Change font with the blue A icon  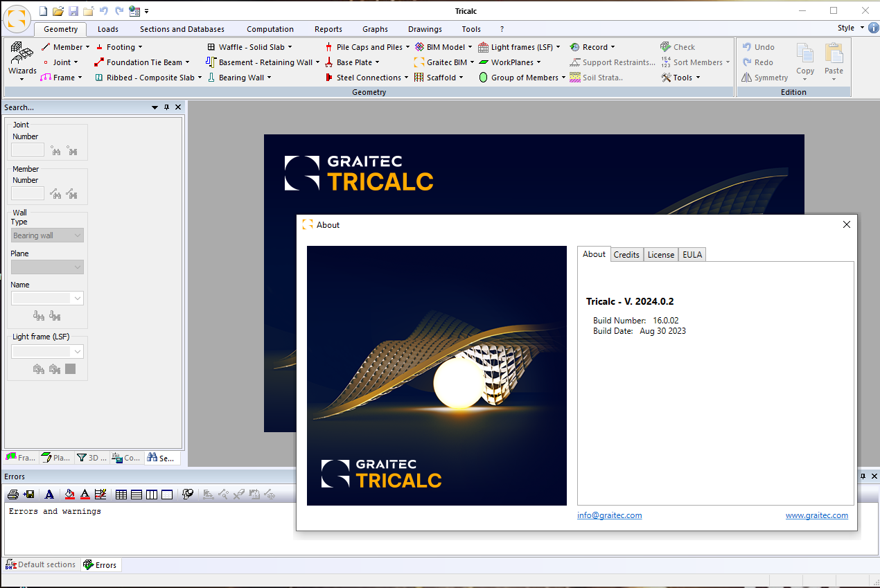(x=49, y=495)
